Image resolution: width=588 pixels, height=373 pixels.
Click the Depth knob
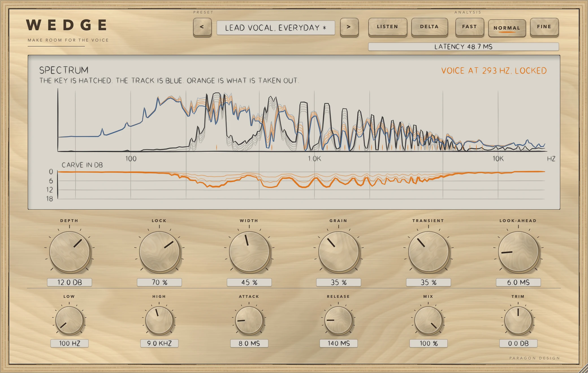[x=70, y=252]
